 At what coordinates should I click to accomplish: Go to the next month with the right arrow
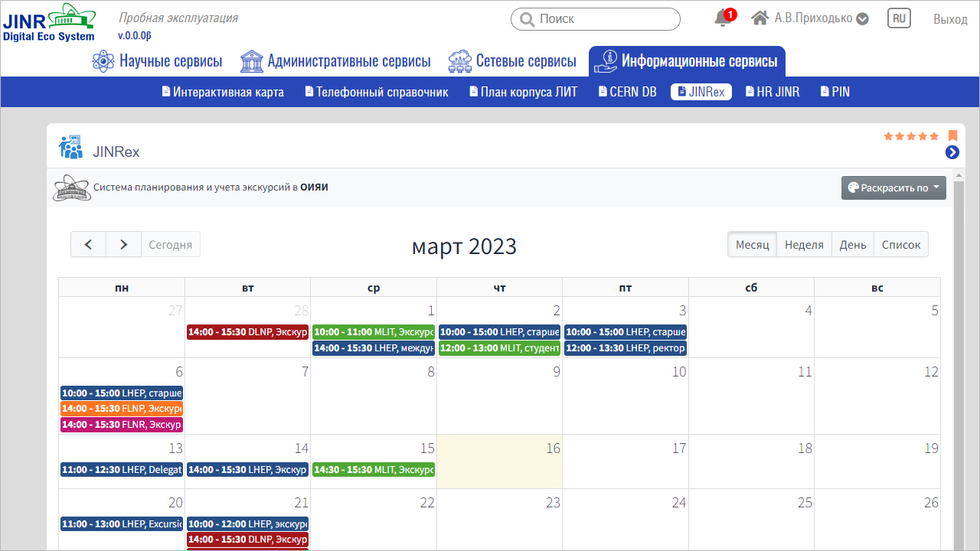pyautogui.click(x=123, y=245)
